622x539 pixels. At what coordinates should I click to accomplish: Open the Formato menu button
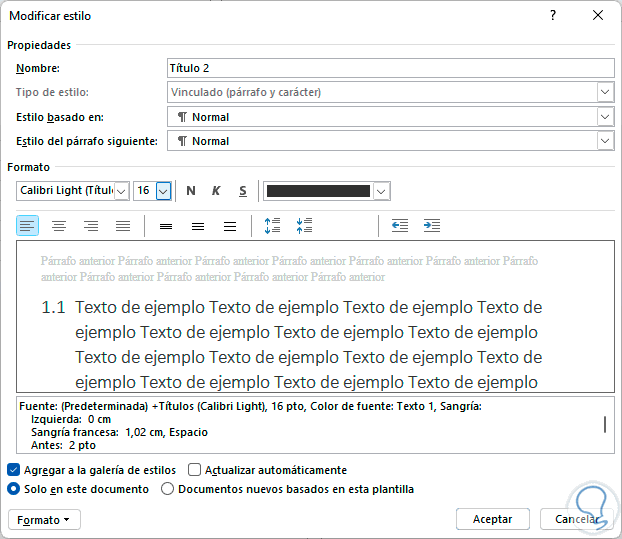[44, 519]
